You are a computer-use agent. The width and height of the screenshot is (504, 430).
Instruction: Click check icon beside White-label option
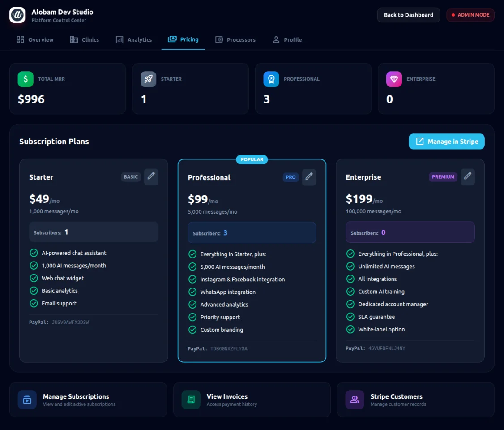[x=350, y=329]
